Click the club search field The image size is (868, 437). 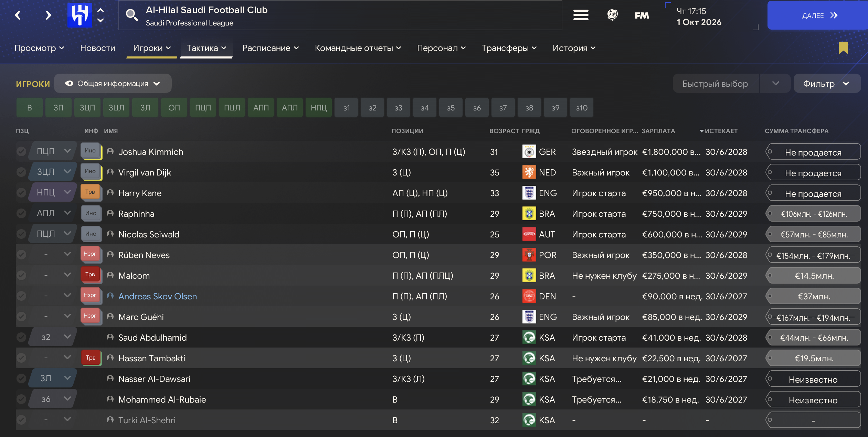click(x=340, y=15)
